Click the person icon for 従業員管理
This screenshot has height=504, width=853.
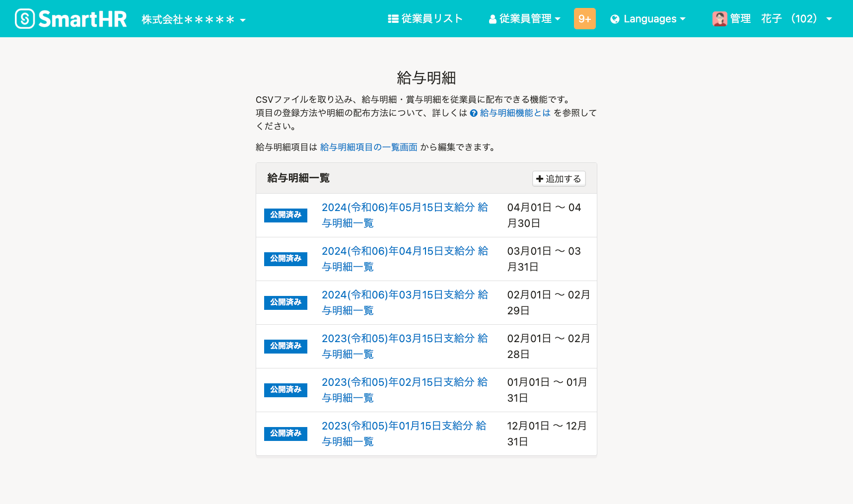pyautogui.click(x=493, y=19)
